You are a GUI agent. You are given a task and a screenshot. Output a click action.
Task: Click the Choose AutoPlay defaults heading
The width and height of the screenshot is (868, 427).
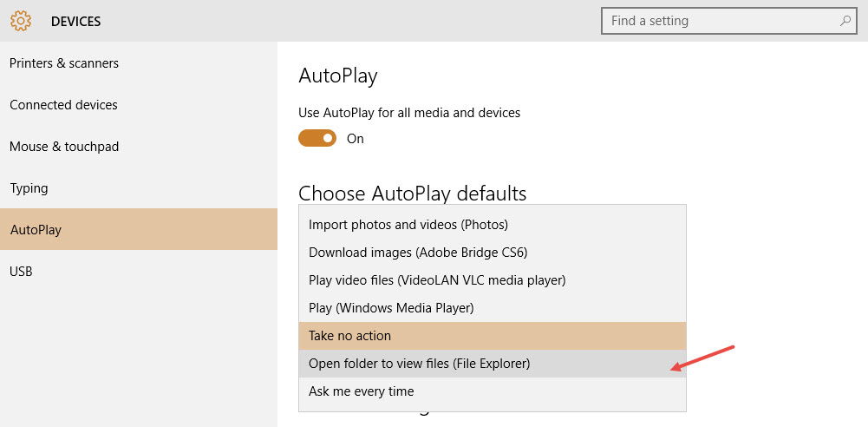coord(413,194)
